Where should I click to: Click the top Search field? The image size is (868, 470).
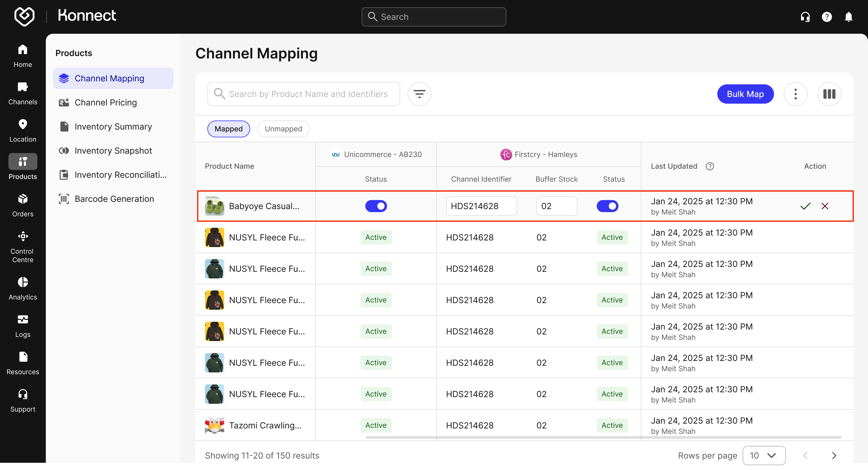[434, 17]
